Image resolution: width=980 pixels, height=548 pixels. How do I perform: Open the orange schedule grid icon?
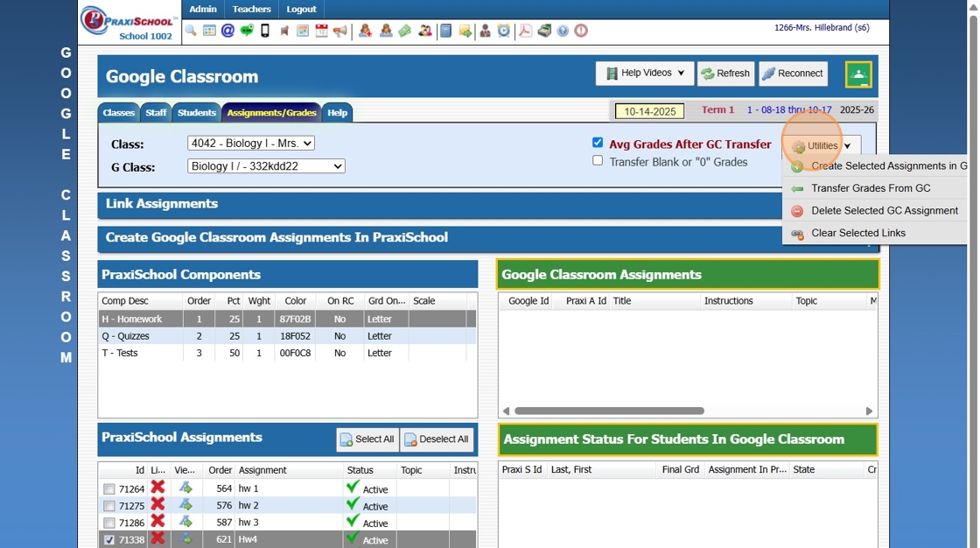(303, 31)
